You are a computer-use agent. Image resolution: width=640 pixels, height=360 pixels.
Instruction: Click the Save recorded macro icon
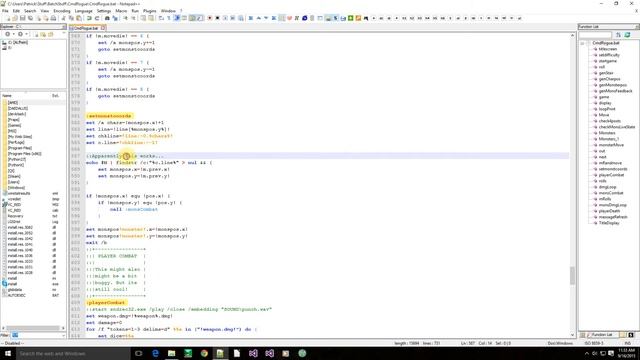(x=241, y=18)
